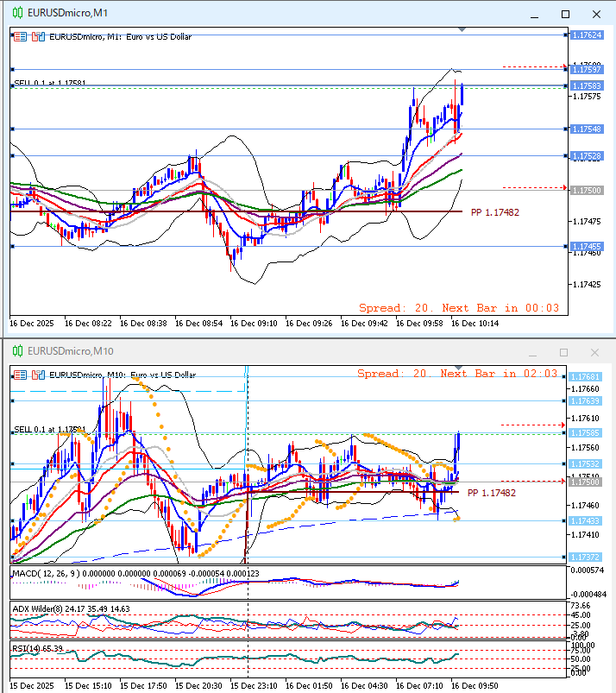Maximize the EURUSDmicro,M1 chart window
This screenshot has width=616, height=693.
(565, 14)
